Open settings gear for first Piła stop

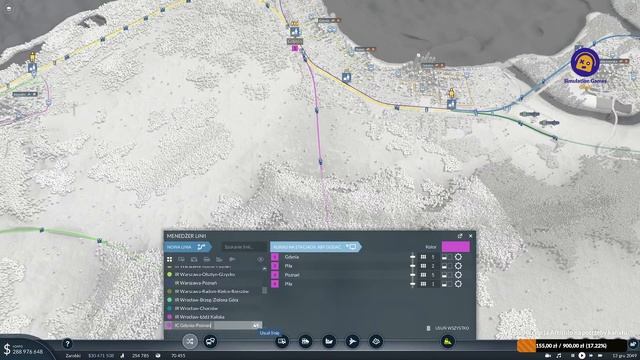coord(458,266)
